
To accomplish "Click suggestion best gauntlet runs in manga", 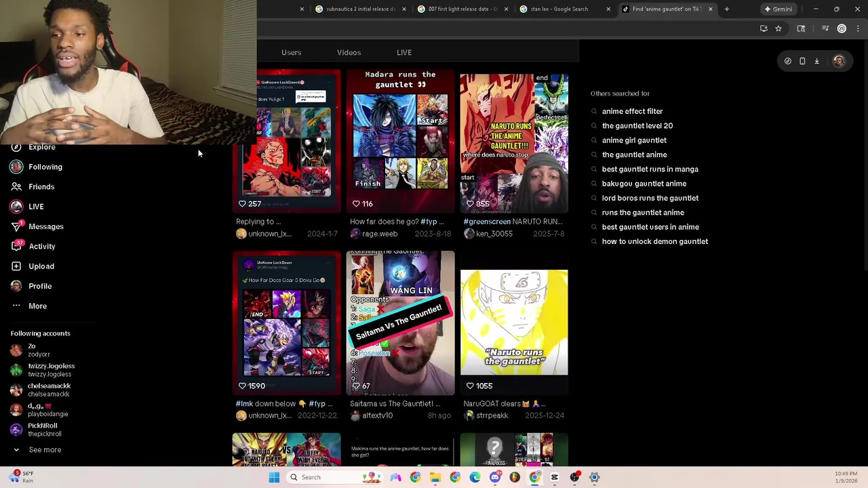I will (650, 169).
